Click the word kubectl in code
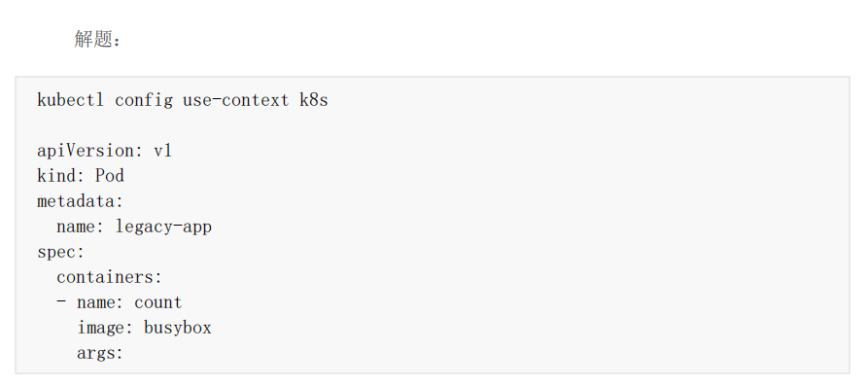Screen dimensions: 868x386 [x=70, y=100]
